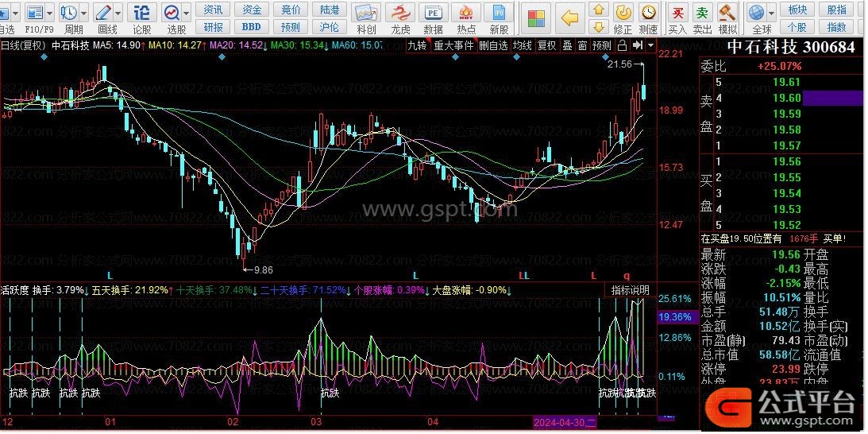Image resolution: width=868 pixels, height=434 pixels.
Task: Open the F10/F9 company info icon
Action: [x=36, y=12]
